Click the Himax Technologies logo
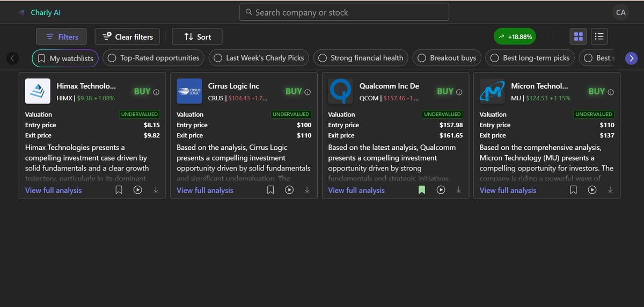The width and height of the screenshot is (644, 307). coord(38,91)
